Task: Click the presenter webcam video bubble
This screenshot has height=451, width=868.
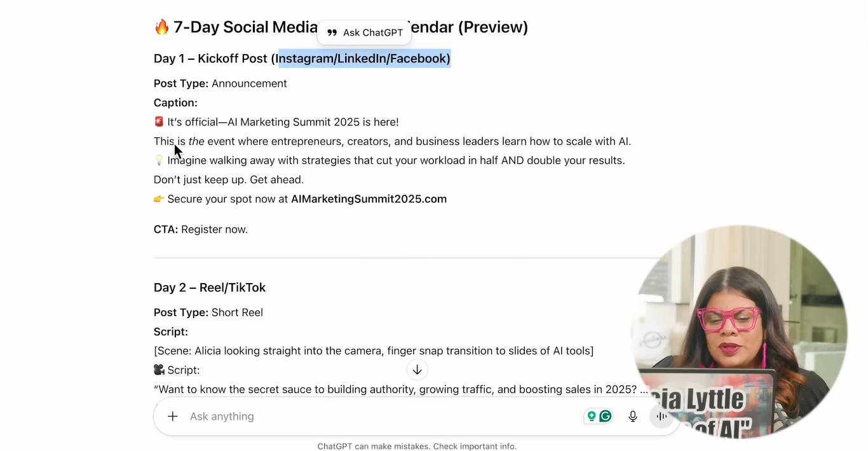Action: tap(740, 331)
